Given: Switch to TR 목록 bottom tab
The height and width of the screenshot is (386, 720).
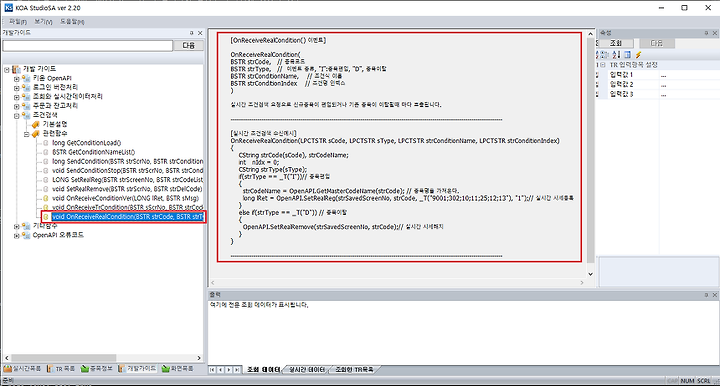Looking at the screenshot, I should click(x=62, y=369).
